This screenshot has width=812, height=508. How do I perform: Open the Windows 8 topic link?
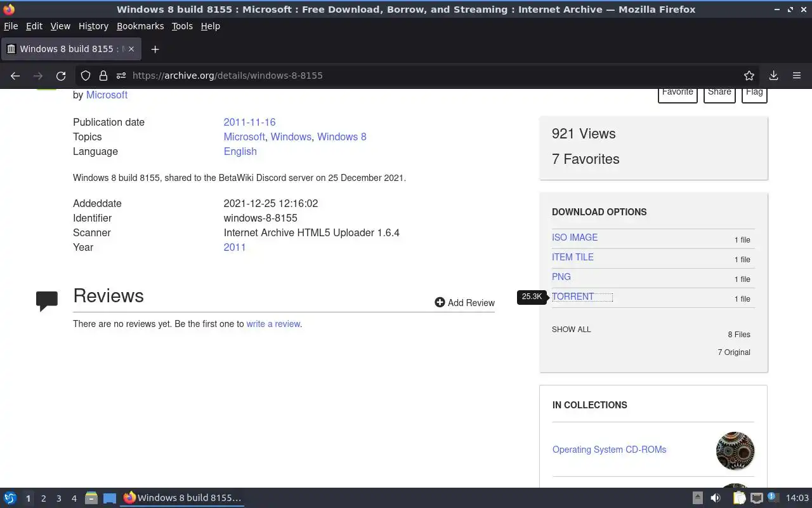click(x=342, y=137)
